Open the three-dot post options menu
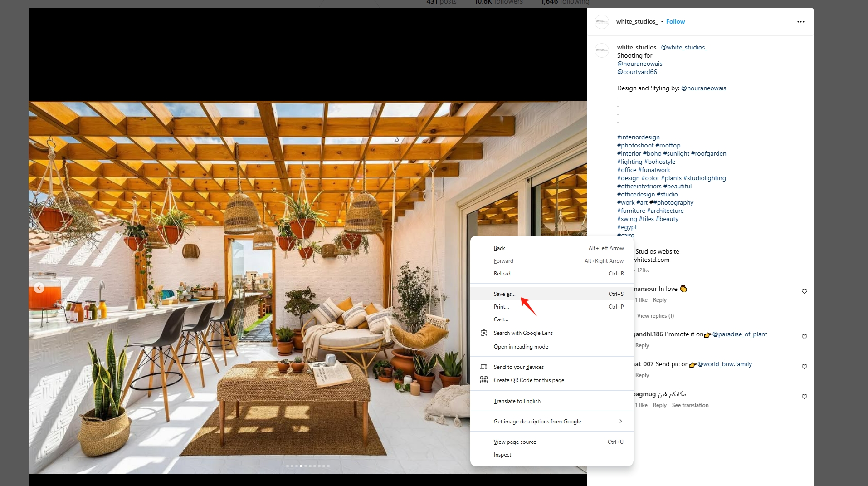The image size is (868, 486). 800,22
